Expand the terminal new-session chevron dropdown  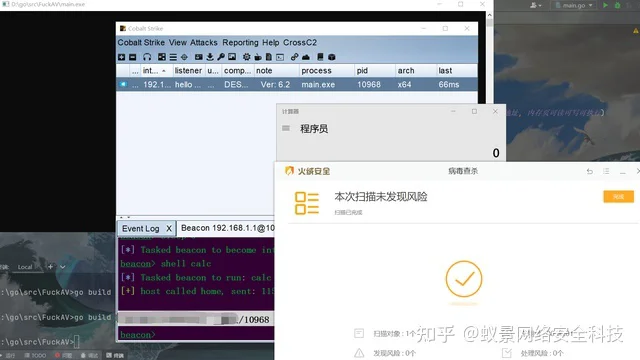click(x=62, y=267)
